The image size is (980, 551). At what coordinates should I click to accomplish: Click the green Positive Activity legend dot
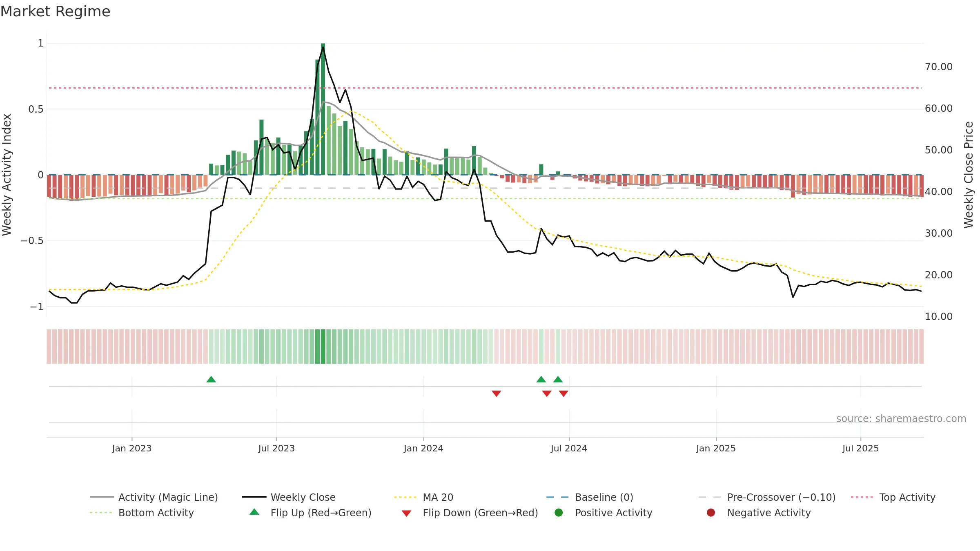(559, 513)
